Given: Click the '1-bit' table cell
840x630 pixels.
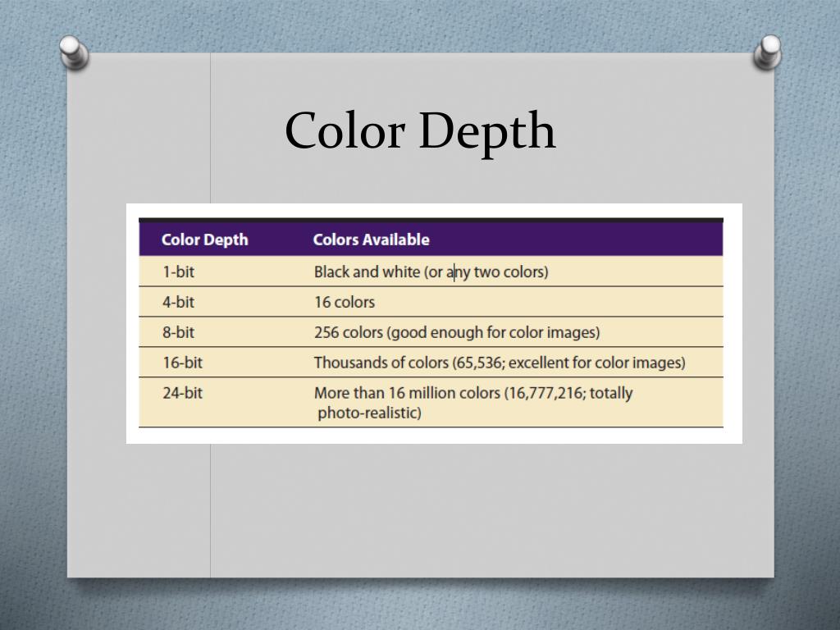Looking at the screenshot, I should 178,272.
